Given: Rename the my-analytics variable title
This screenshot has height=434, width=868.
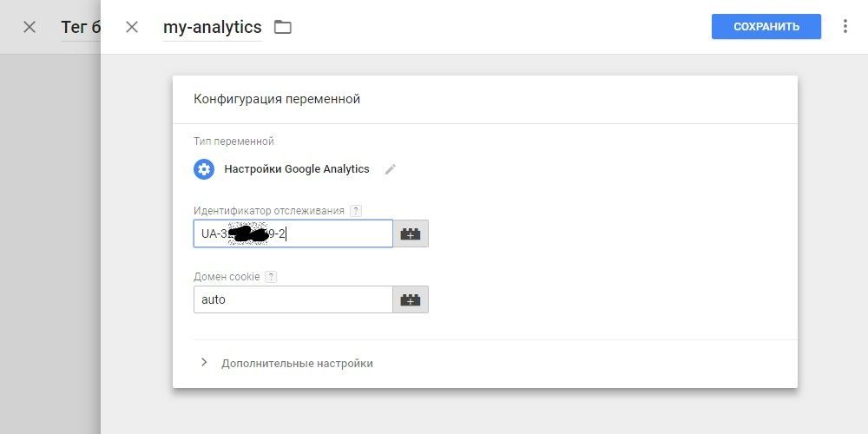Looking at the screenshot, I should (x=213, y=27).
